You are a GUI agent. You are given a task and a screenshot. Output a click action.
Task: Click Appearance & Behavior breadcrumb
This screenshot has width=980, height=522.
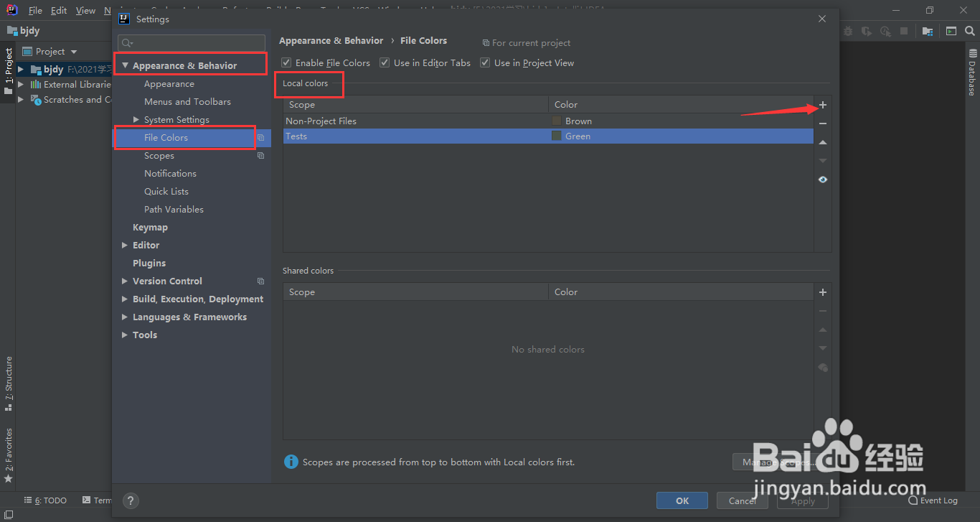point(331,41)
